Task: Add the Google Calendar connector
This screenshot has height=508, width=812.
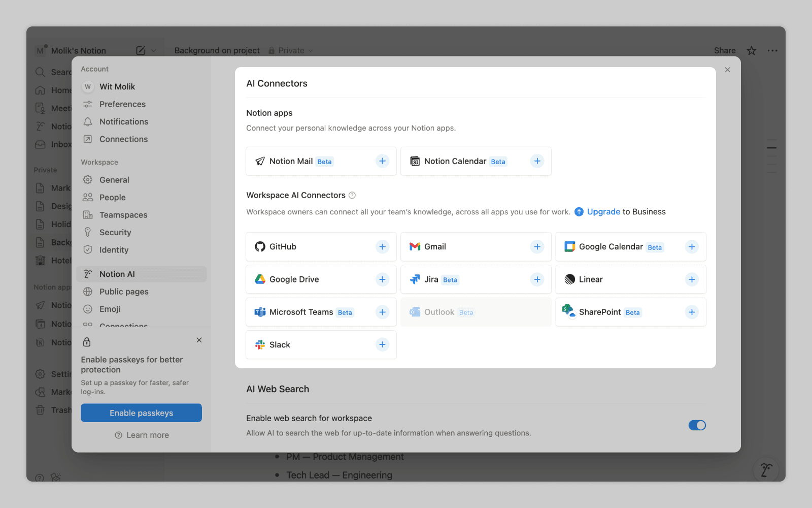Action: [692, 247]
